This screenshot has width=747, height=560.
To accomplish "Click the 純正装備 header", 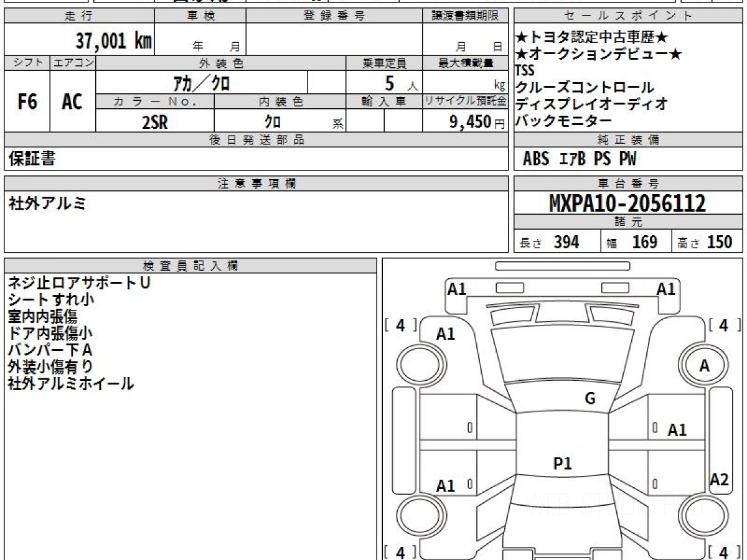I will 629,140.
